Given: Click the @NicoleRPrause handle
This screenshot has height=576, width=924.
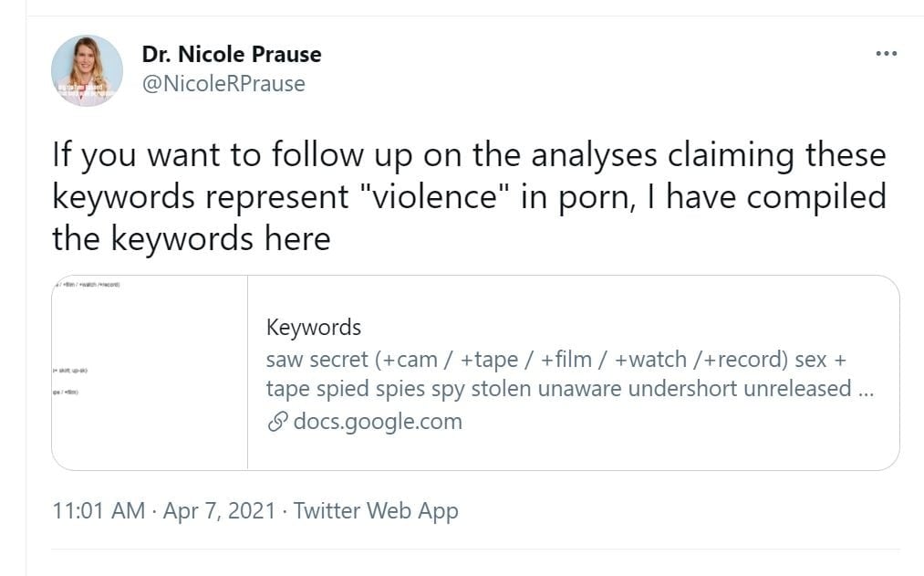Looking at the screenshot, I should pos(223,84).
